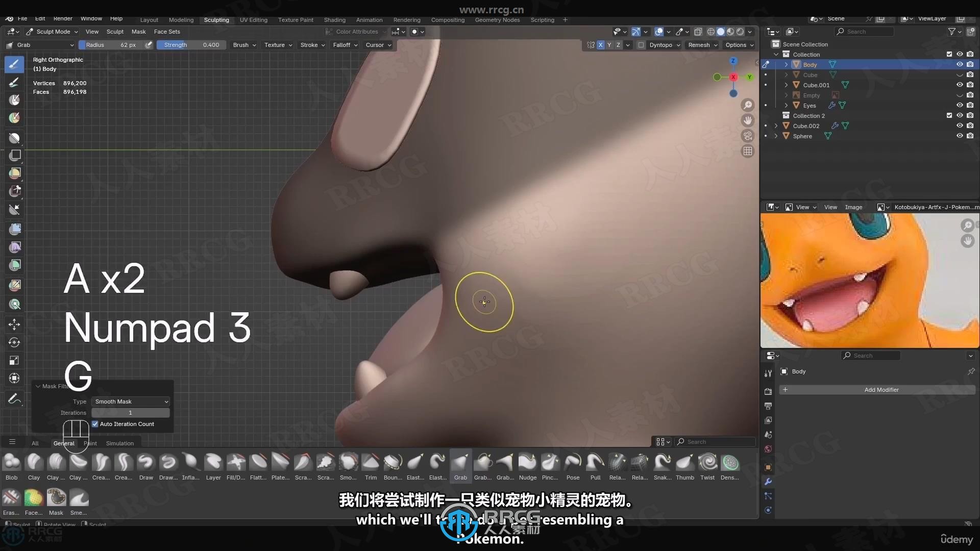The image size is (980, 551).
Task: Pick the Thumb brush in the shelf
Action: pos(685,467)
